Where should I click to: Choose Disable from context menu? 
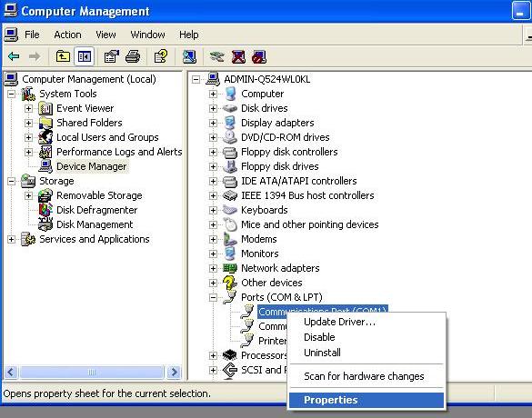(x=366, y=337)
